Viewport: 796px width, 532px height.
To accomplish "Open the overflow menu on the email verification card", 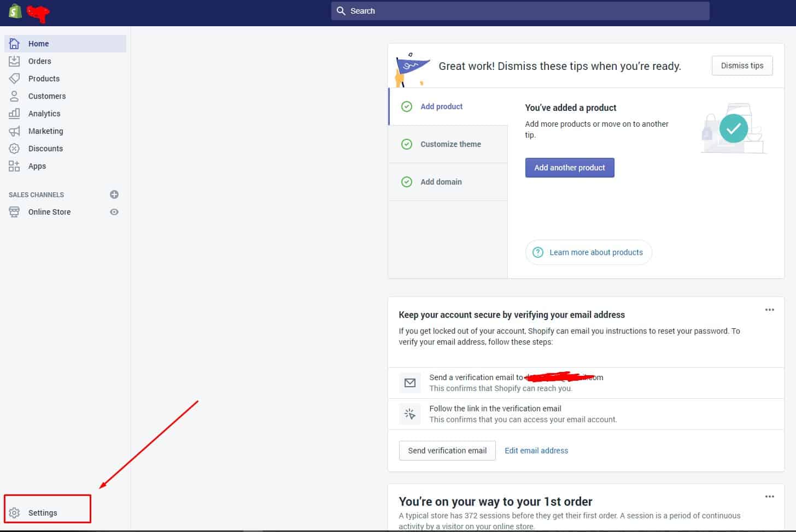I will click(x=769, y=310).
